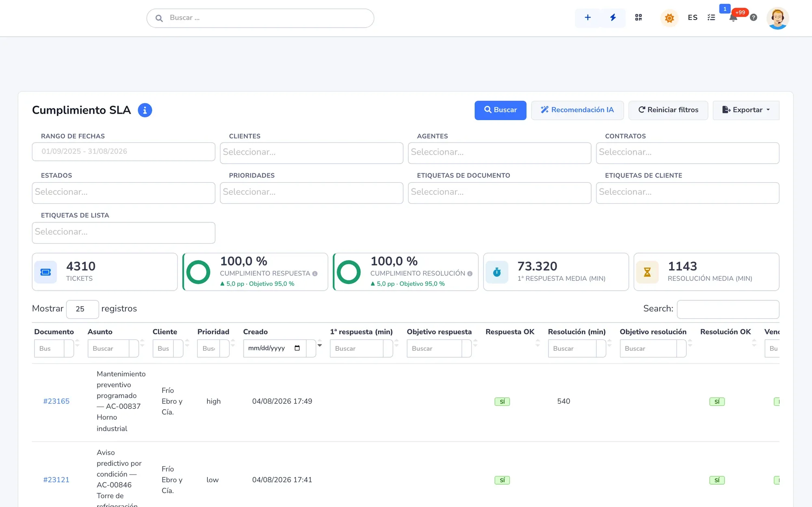Sort by the Prioridad column header

[x=213, y=332]
